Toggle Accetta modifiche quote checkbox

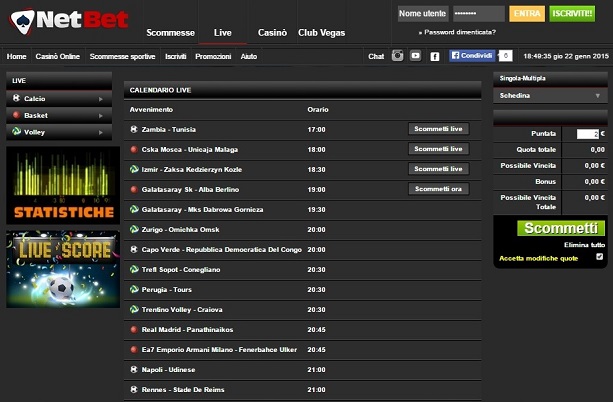(599, 257)
